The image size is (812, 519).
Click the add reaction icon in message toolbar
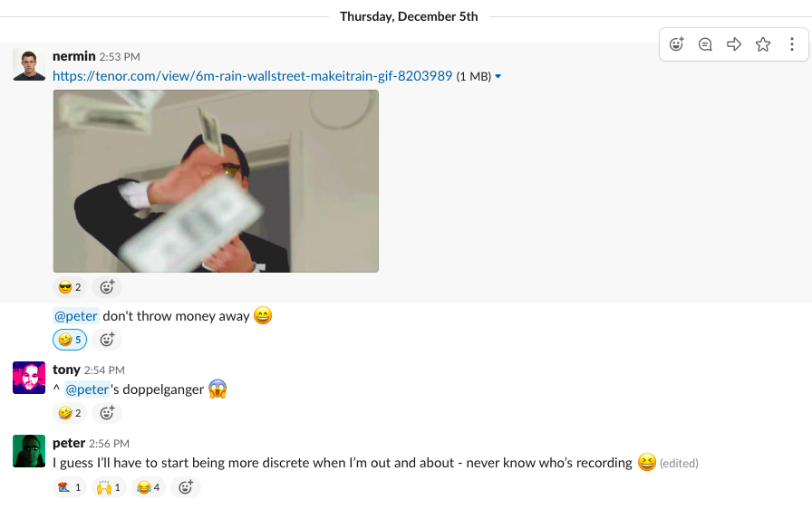tap(676, 44)
